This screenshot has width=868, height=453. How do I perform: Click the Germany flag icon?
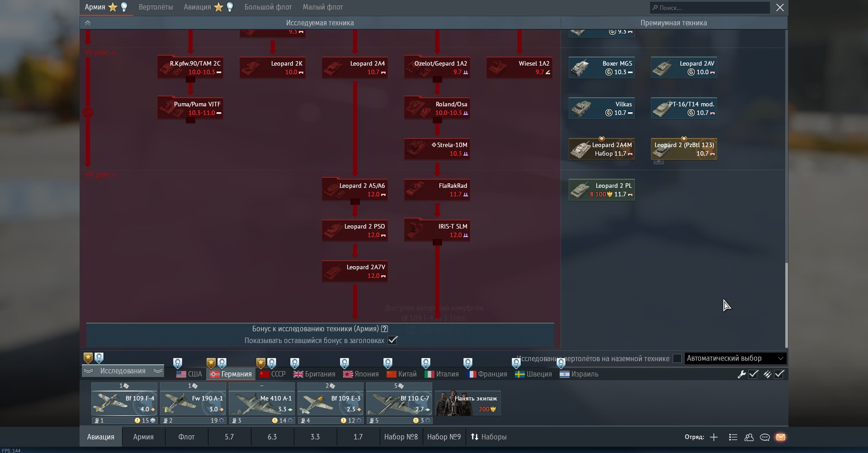tap(214, 374)
